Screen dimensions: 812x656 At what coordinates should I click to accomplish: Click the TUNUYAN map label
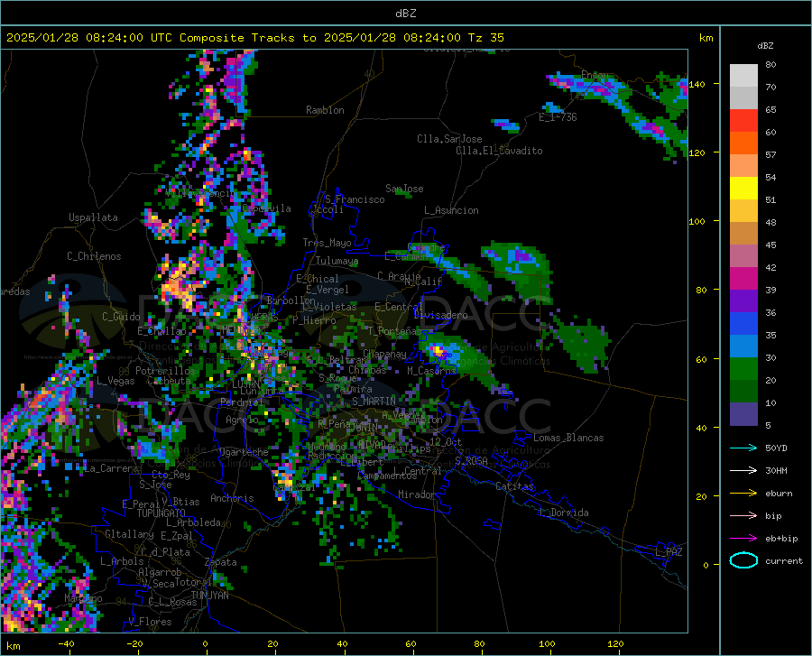209,596
